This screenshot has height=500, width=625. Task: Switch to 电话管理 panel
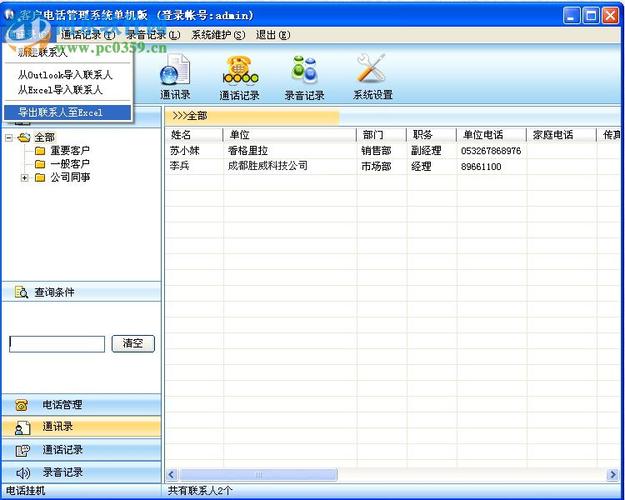tap(81, 405)
